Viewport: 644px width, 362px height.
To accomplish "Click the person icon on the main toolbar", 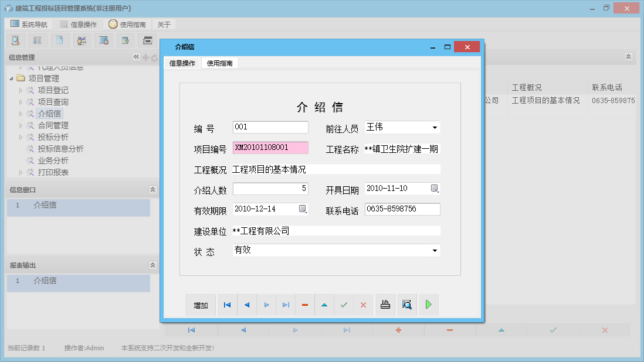I will click(82, 40).
